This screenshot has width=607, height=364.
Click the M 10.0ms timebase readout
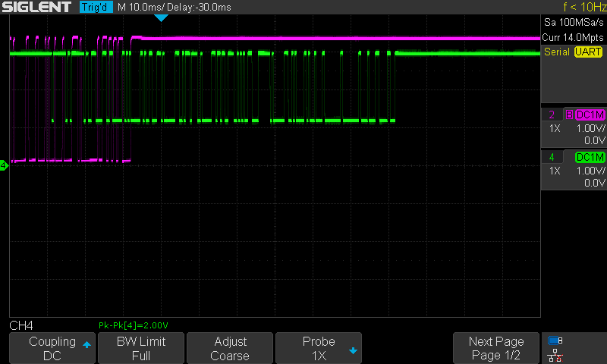click(146, 7)
